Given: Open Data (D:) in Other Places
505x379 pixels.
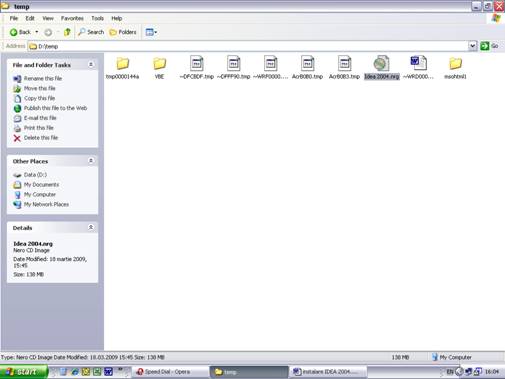Looking at the screenshot, I should click(35, 175).
